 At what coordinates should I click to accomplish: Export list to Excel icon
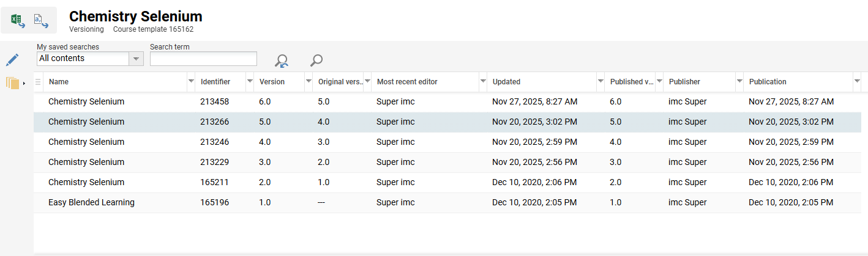pyautogui.click(x=18, y=21)
